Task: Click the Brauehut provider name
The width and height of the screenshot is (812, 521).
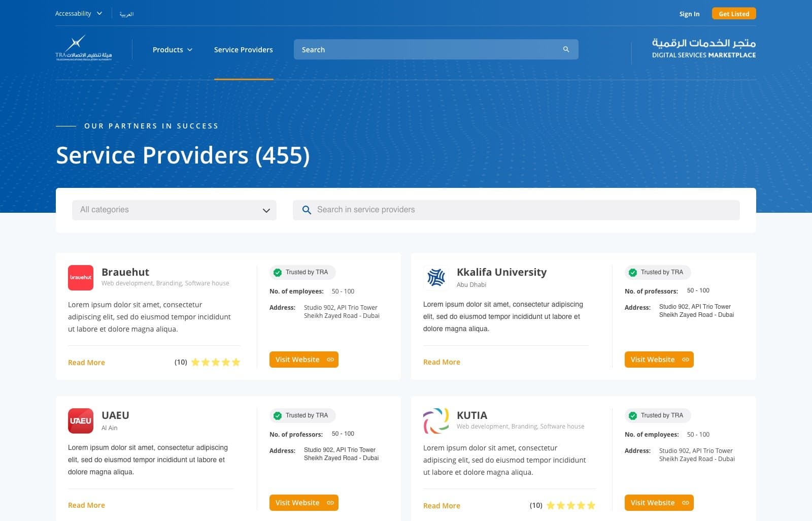Action: tap(125, 272)
